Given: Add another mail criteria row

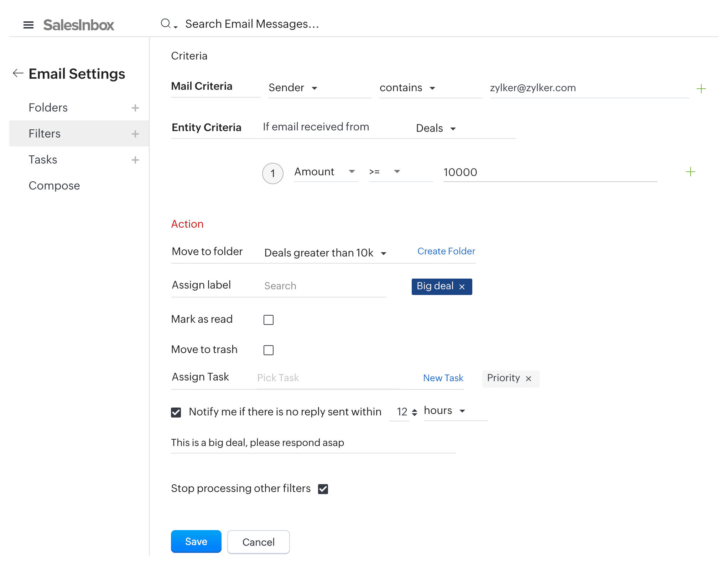Looking at the screenshot, I should pyautogui.click(x=701, y=89).
